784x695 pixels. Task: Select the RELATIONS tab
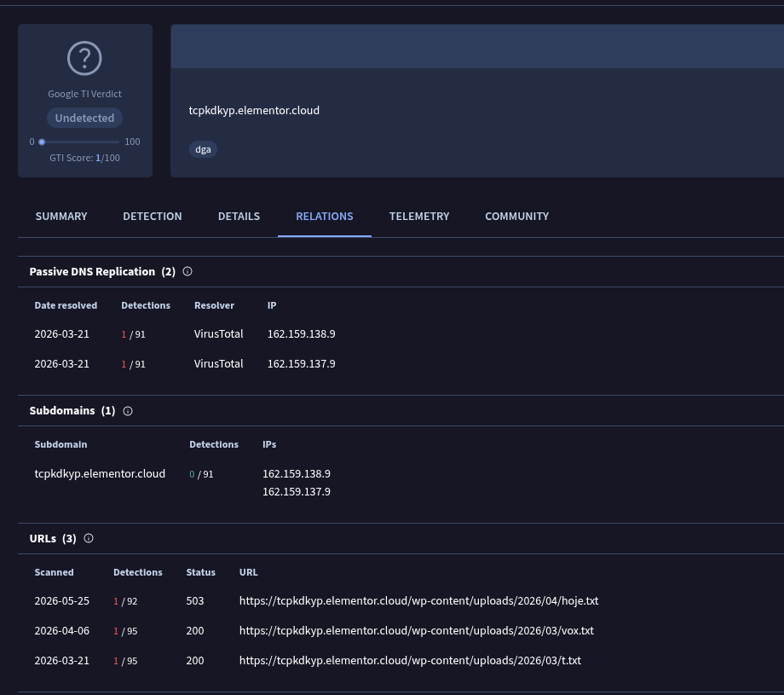325,216
